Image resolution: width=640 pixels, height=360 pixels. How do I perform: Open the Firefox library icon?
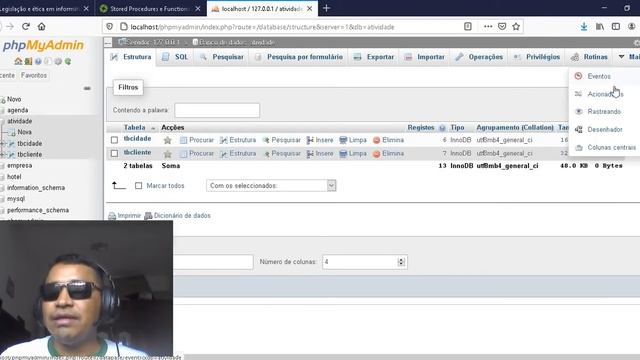600,27
